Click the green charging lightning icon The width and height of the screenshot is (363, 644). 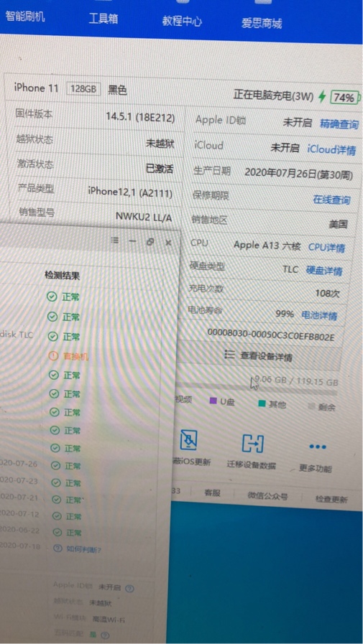tap(322, 96)
